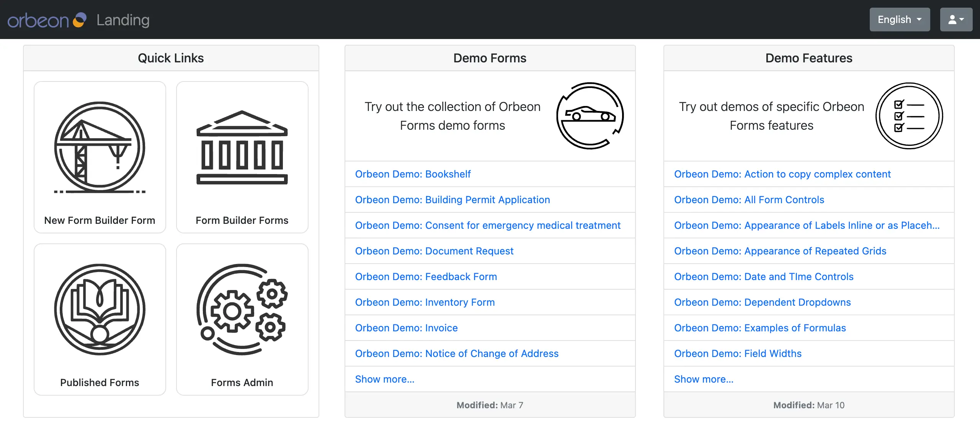
Task: Open Building Permit Application demo
Action: coord(452,200)
